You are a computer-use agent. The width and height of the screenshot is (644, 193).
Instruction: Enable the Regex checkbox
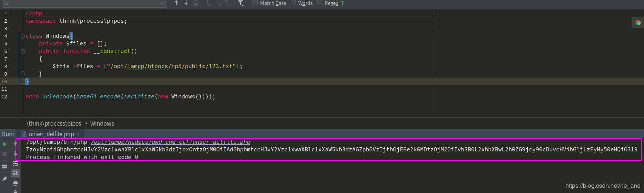pos(320,3)
